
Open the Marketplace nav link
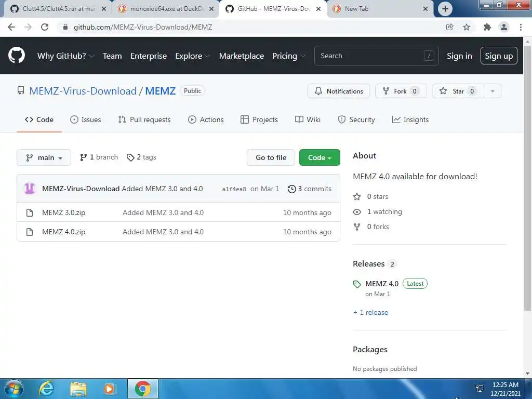click(x=241, y=56)
